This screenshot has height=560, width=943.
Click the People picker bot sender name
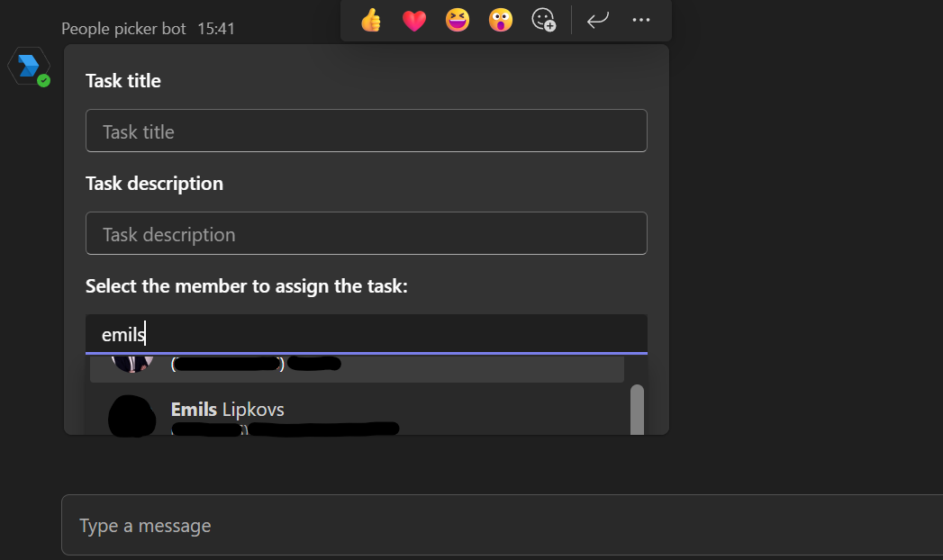click(123, 28)
